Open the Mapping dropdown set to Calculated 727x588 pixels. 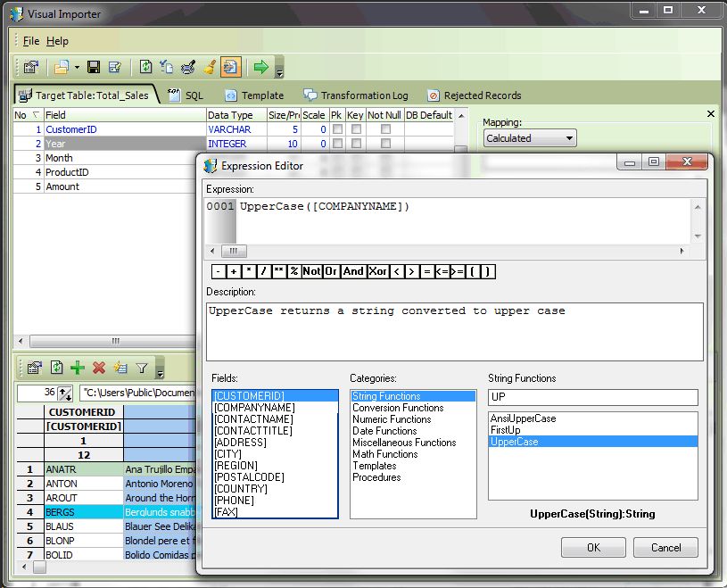[530, 138]
